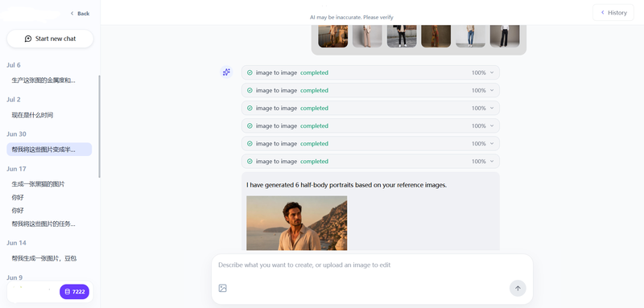Expand the third image to image completed row
The image size is (644, 308).
point(492,109)
